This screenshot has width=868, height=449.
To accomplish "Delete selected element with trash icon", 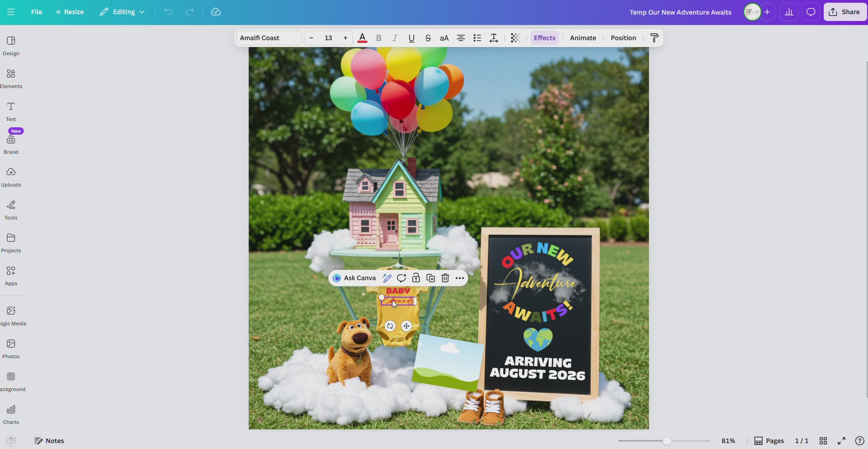I will click(445, 278).
